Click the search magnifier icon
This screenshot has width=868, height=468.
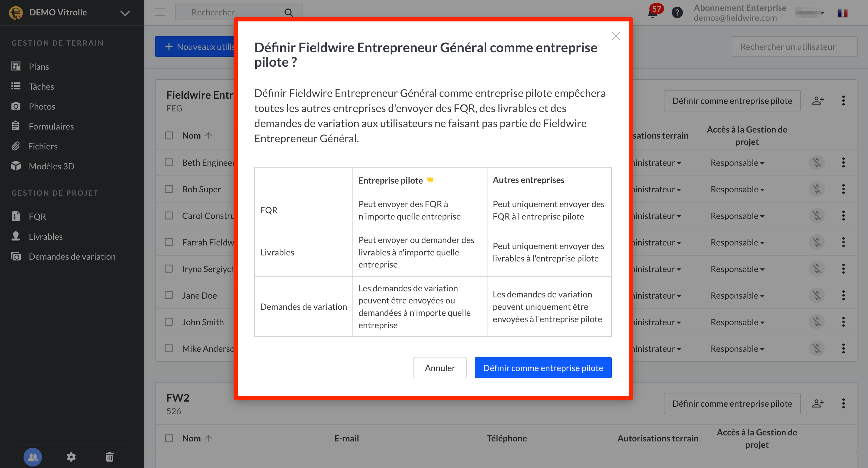tap(289, 12)
